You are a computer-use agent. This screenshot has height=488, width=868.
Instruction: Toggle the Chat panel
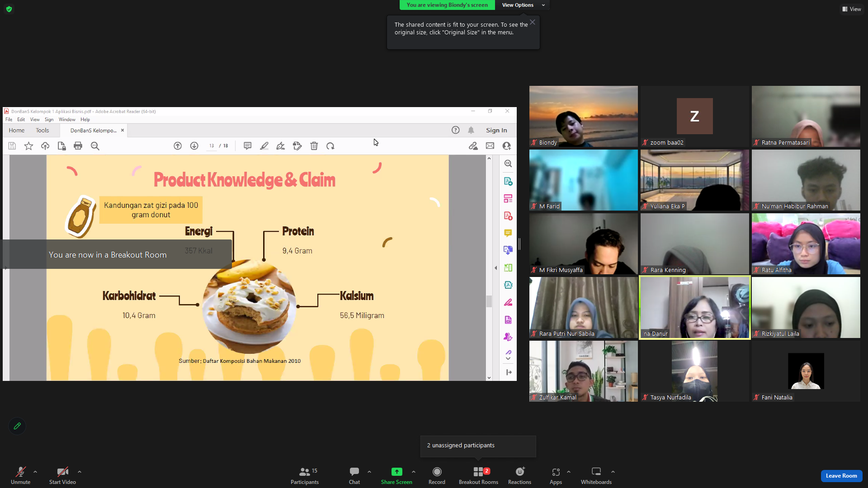tap(354, 476)
